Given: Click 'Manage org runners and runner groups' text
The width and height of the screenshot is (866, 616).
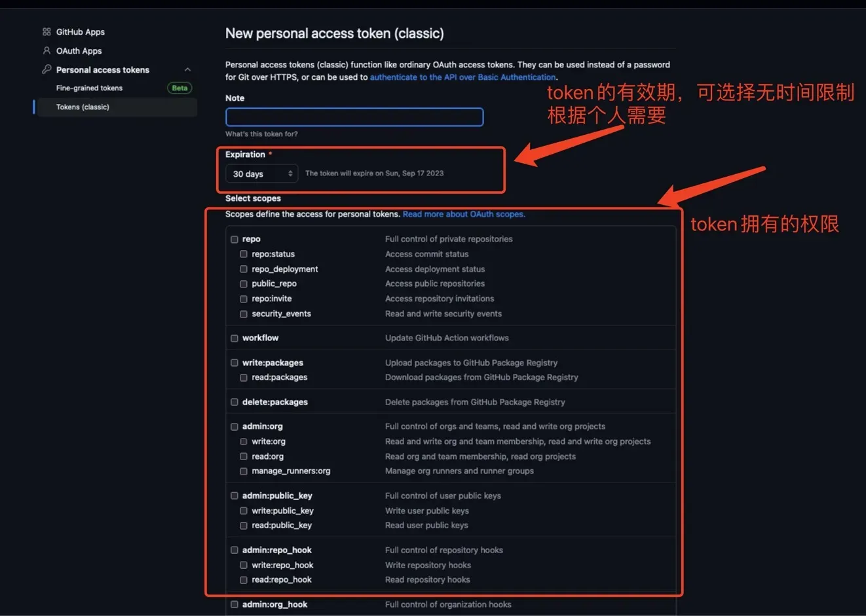Looking at the screenshot, I should point(459,471).
